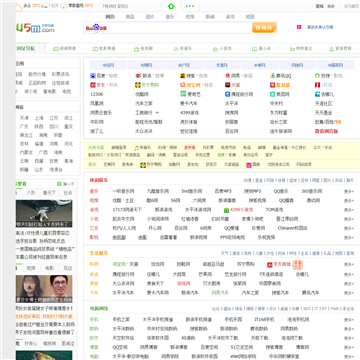The image size is (360, 360).
Task: Open the 好搜 icon
Action: pyautogui.click(x=317, y=76)
